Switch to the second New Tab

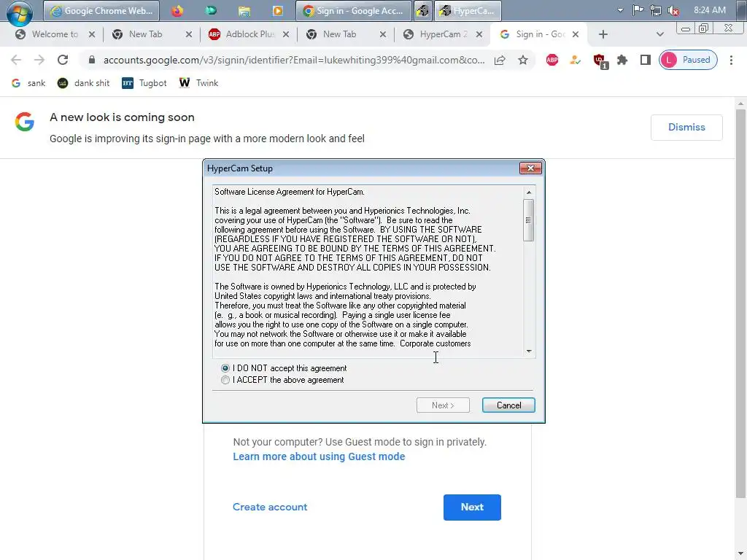tap(340, 34)
